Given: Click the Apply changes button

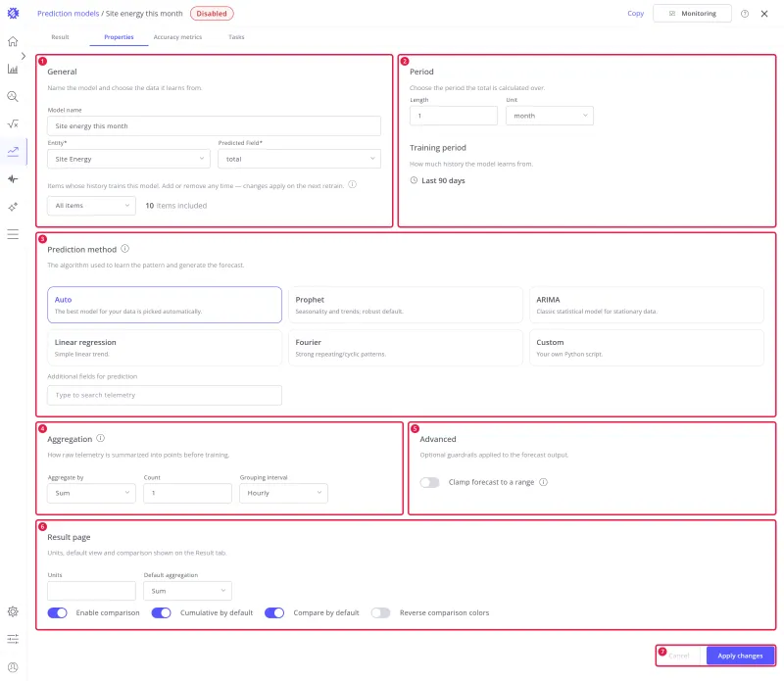Looking at the screenshot, I should tap(740, 656).
